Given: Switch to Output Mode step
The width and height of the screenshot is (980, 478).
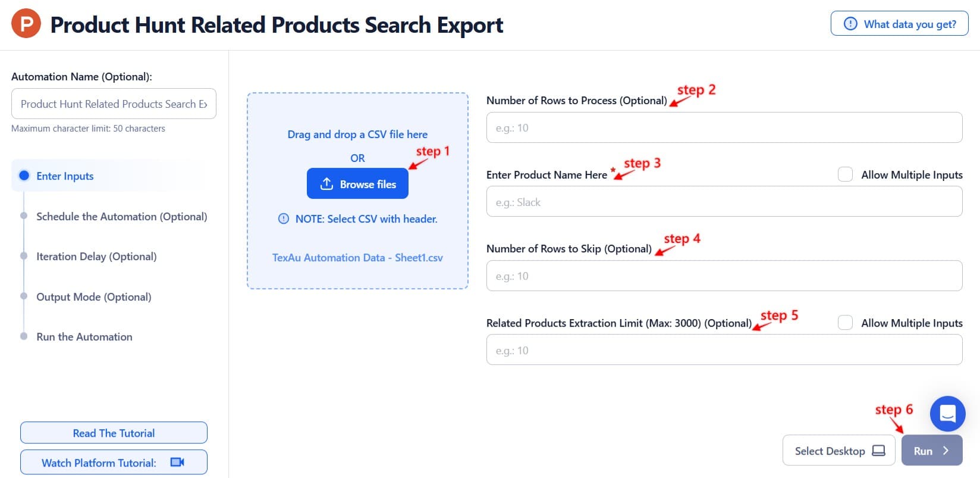Looking at the screenshot, I should [93, 296].
